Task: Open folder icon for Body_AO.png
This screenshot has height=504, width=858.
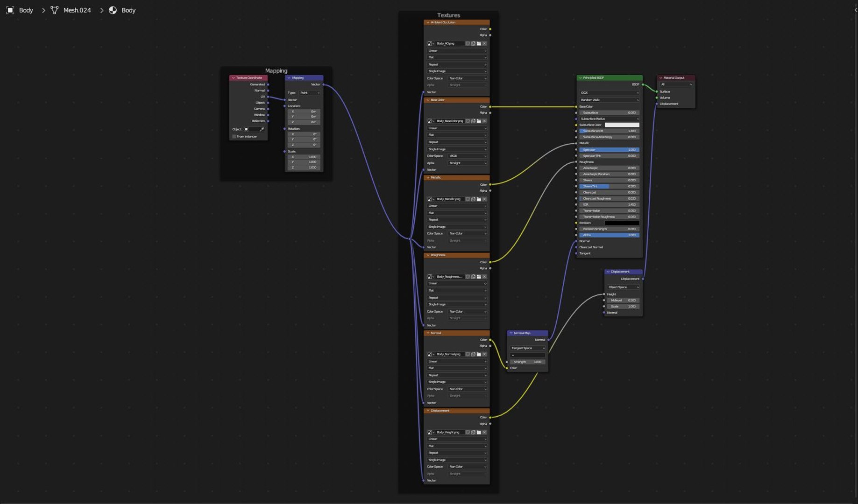Action: pos(479,43)
